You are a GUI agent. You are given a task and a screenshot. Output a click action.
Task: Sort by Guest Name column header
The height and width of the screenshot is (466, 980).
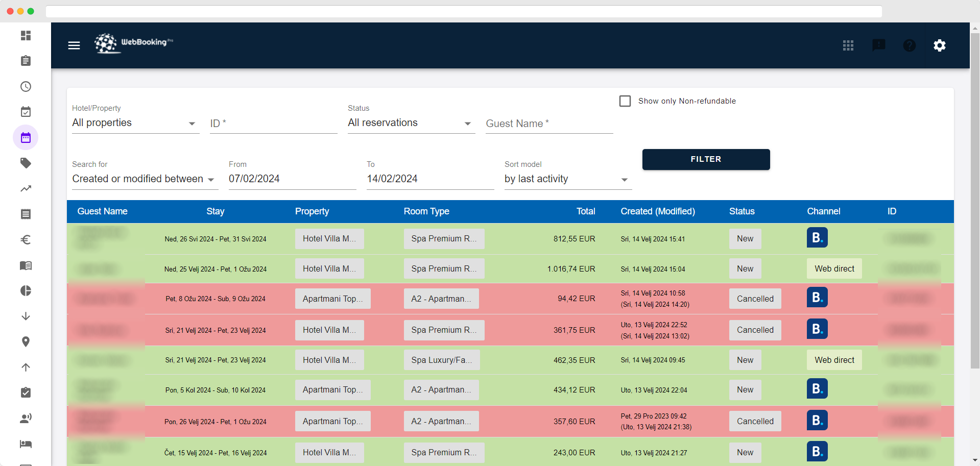pos(102,211)
